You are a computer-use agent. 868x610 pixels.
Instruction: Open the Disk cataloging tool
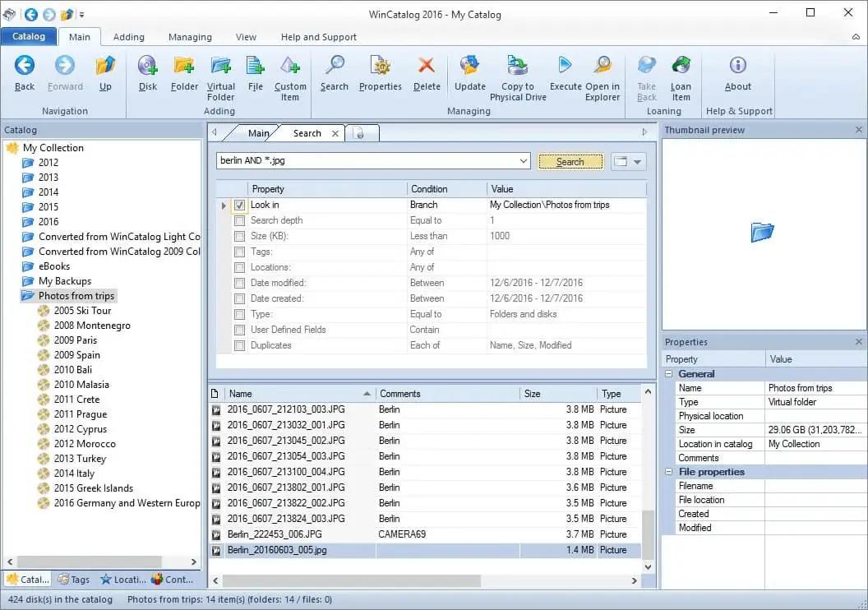[147, 72]
